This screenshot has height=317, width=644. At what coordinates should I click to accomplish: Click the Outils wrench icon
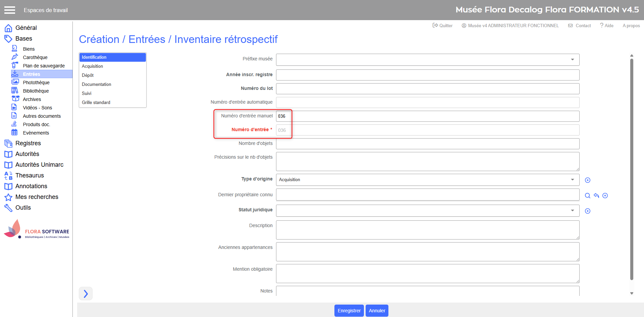(x=8, y=208)
